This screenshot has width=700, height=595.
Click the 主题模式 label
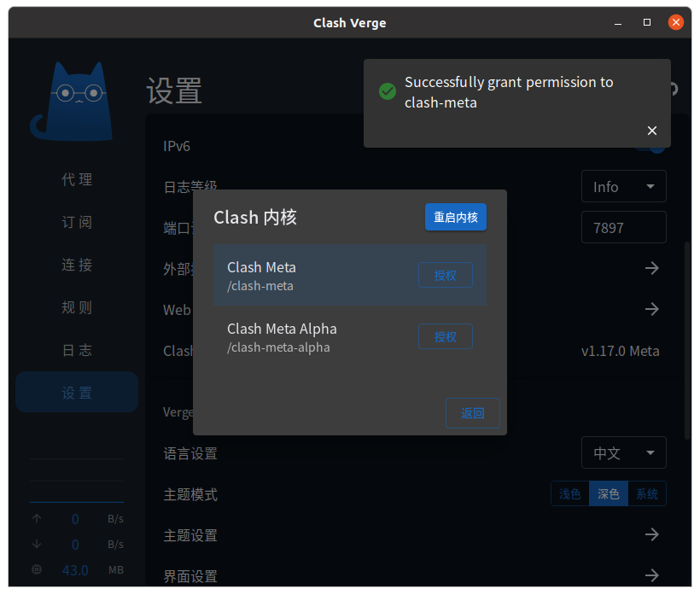(x=190, y=494)
